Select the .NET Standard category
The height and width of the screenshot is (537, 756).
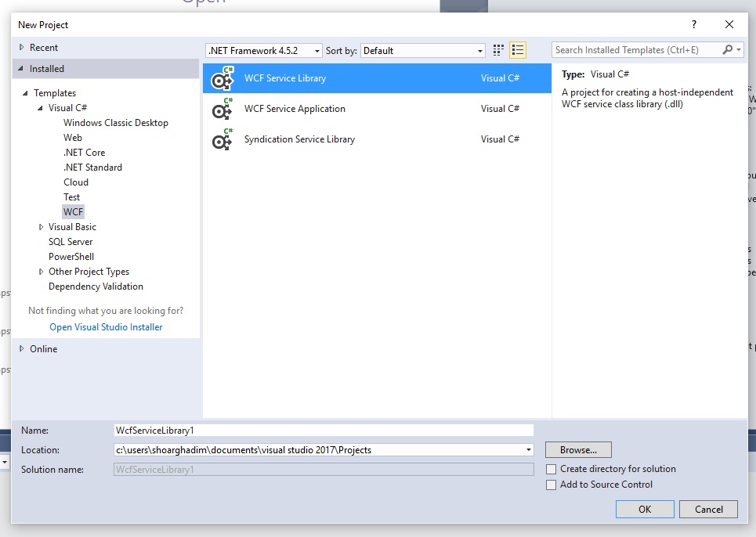pos(92,168)
